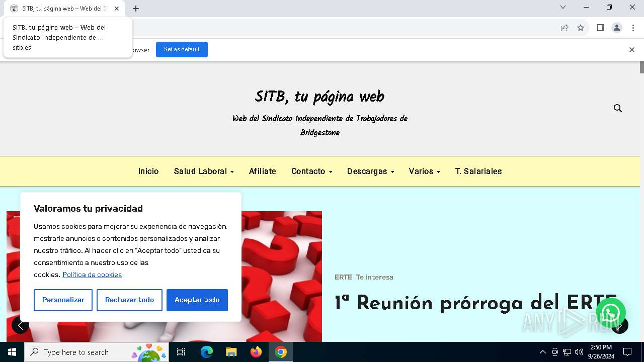Open File Explorer from taskbar

click(231, 352)
